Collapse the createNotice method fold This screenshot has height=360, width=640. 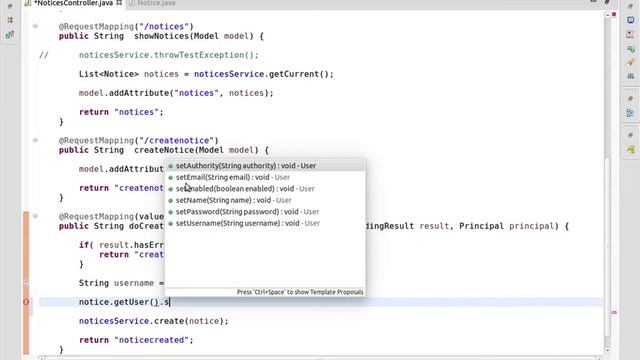(x=36, y=140)
